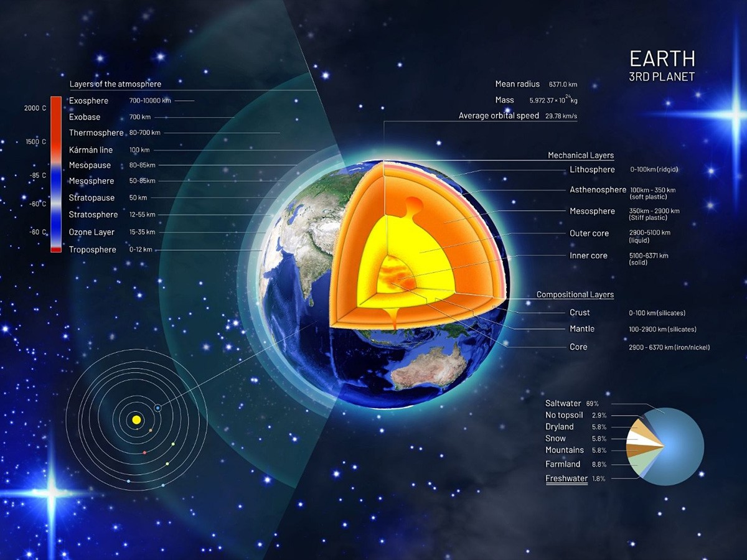Expand the Mechanical Layers section
Viewport: 747px width, 560px height.
(x=580, y=155)
